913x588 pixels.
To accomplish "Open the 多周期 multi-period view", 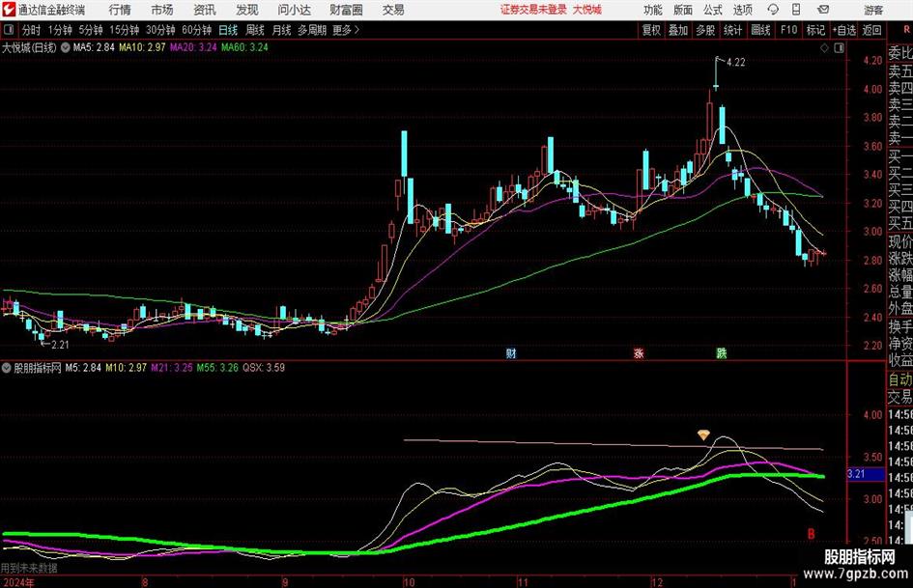I will tap(312, 30).
